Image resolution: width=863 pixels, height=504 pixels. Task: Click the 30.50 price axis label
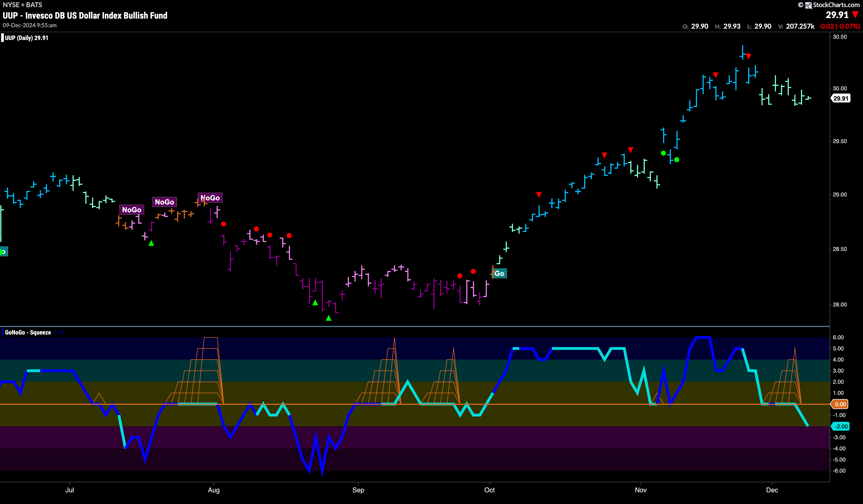(840, 37)
